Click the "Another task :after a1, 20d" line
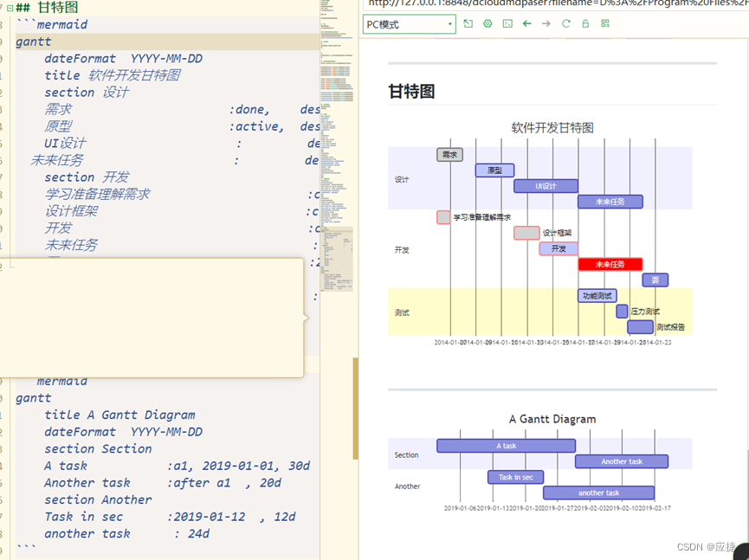Screen dimensions: 749x560 pyautogui.click(x=163, y=483)
